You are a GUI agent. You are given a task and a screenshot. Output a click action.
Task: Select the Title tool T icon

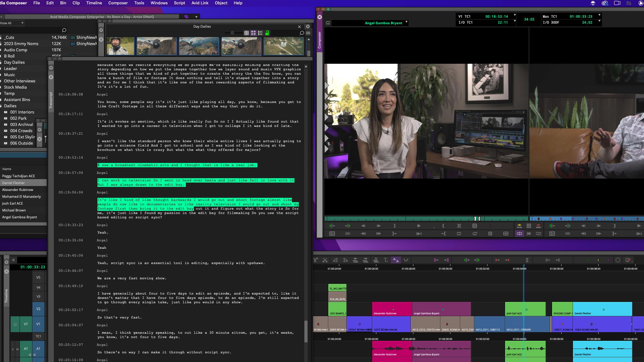pyautogui.click(x=386, y=260)
